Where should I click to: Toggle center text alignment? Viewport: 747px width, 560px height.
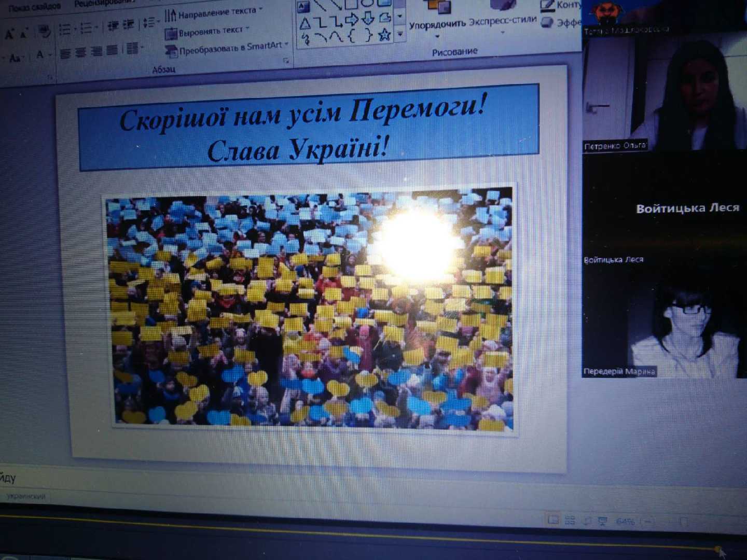(x=80, y=52)
